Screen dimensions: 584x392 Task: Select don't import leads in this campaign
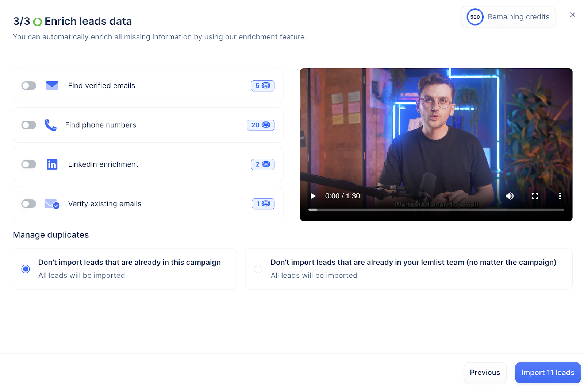[x=26, y=269]
